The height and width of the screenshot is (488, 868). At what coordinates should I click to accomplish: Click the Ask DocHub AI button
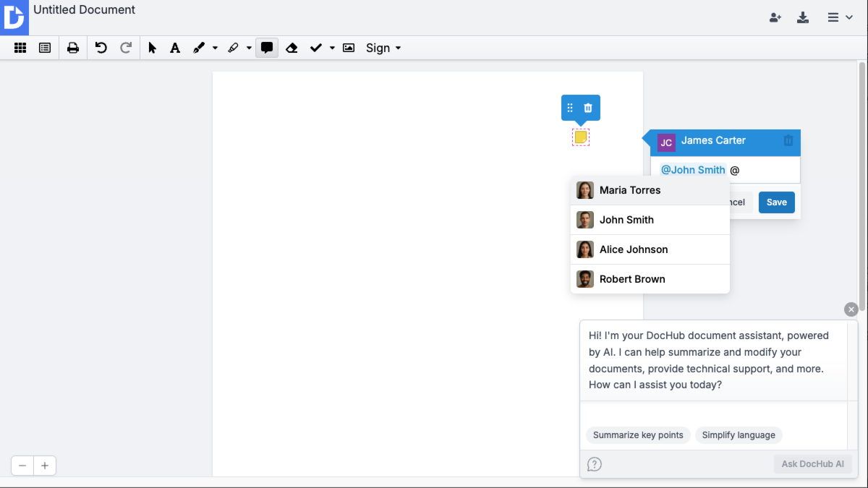click(x=812, y=463)
